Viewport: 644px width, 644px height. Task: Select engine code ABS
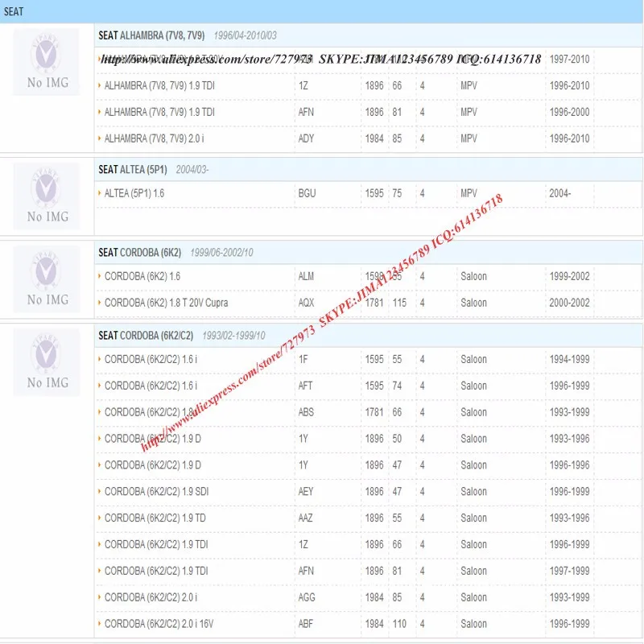click(306, 412)
